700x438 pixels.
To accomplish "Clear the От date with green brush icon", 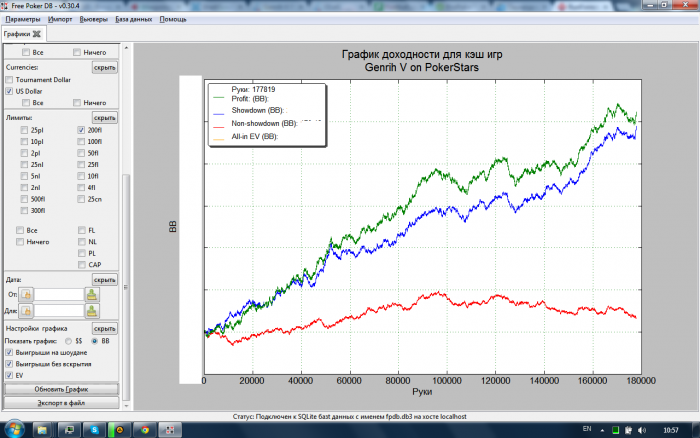I will click(x=92, y=295).
